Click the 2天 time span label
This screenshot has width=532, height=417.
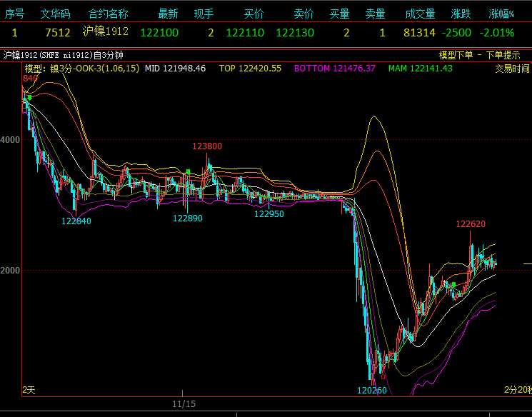[x=29, y=390]
